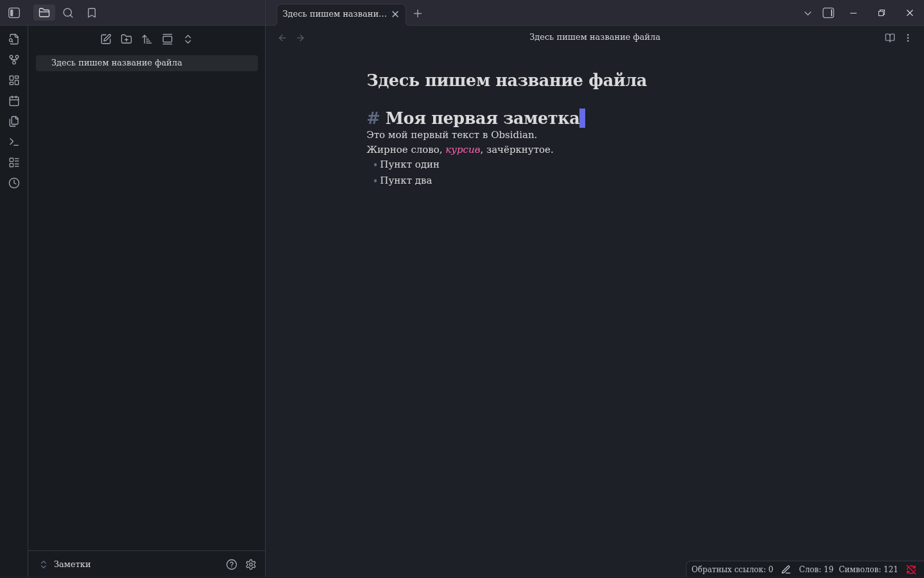
Task: Open today's daily note calendar icon
Action: 14,101
